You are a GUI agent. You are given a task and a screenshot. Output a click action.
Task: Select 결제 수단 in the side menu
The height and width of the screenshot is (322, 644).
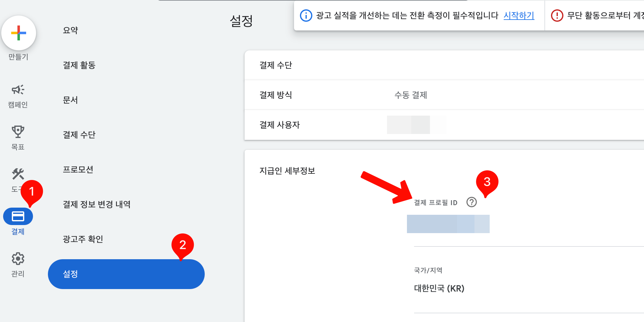[79, 135]
